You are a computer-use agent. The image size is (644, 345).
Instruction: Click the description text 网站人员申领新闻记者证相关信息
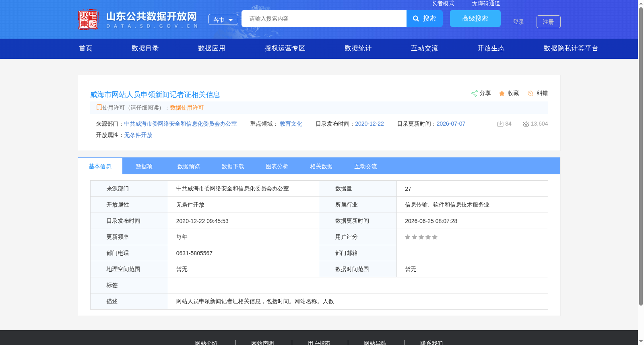pos(219,302)
